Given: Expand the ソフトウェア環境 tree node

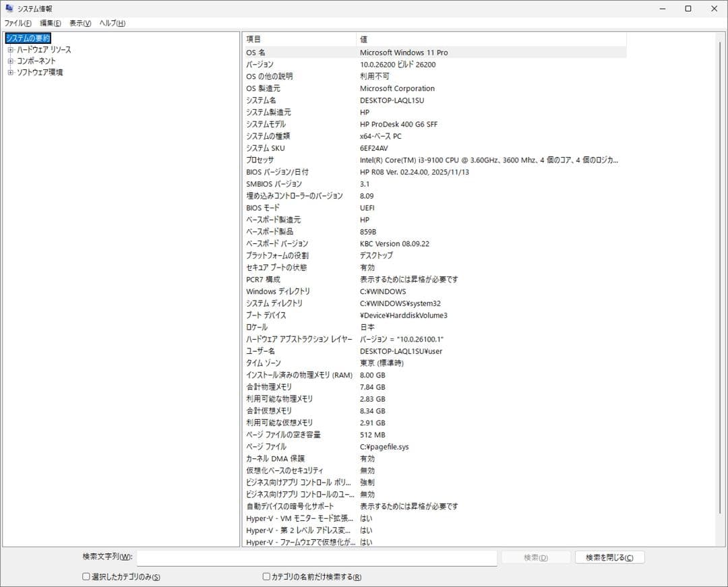Looking at the screenshot, I should pyautogui.click(x=10, y=71).
